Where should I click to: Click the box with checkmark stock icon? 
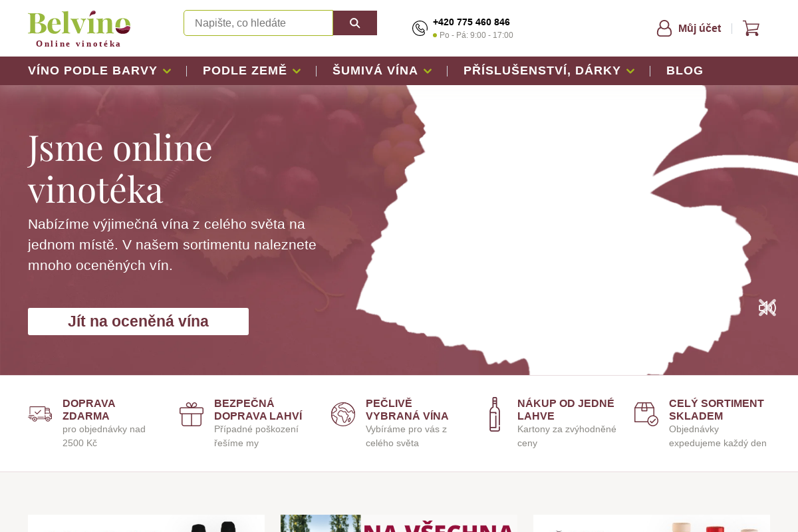point(646,414)
